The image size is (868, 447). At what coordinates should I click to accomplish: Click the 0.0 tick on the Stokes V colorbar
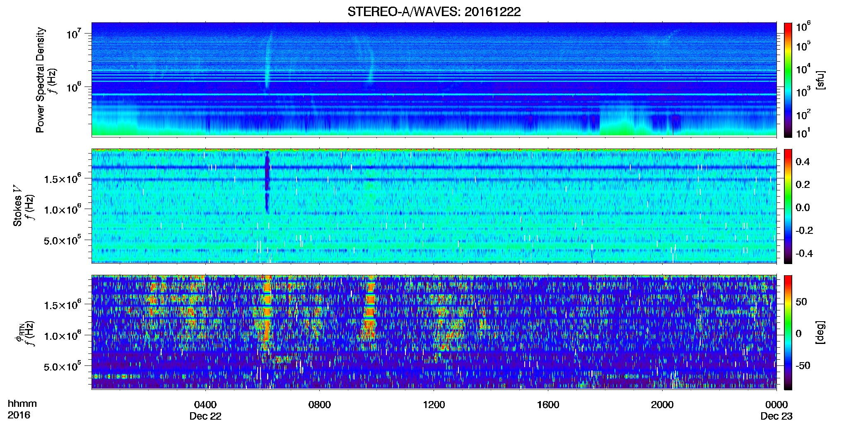click(x=803, y=207)
